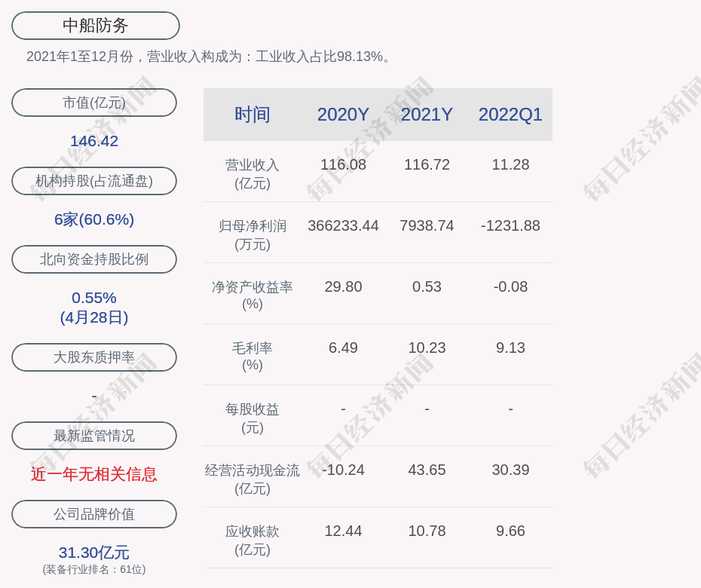Image resolution: width=701 pixels, height=588 pixels.
Task: Select revenue 116.08 for 2020Y
Action: pos(344,164)
